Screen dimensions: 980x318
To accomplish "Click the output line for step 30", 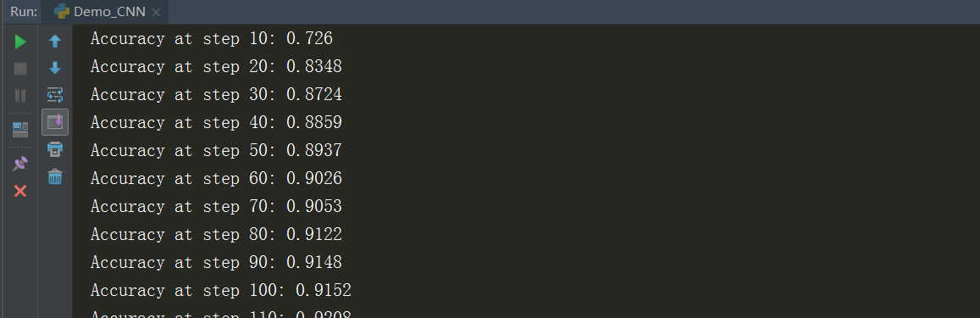I will coord(216,95).
